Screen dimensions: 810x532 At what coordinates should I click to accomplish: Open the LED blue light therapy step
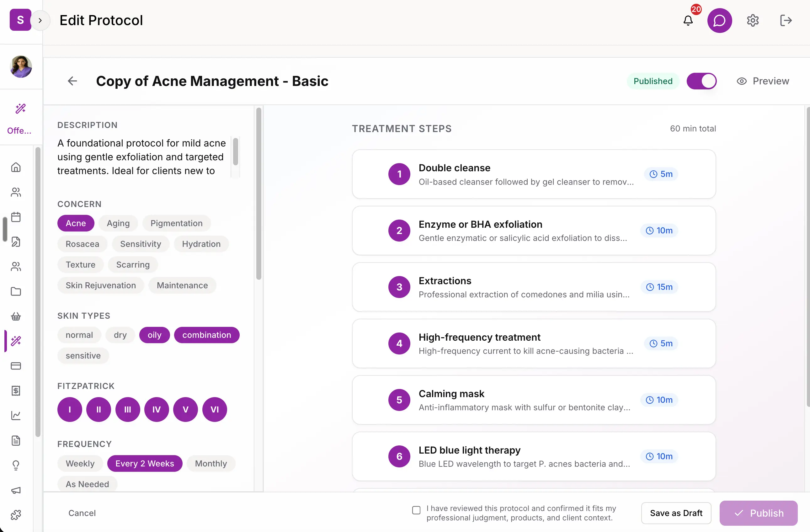(x=534, y=456)
